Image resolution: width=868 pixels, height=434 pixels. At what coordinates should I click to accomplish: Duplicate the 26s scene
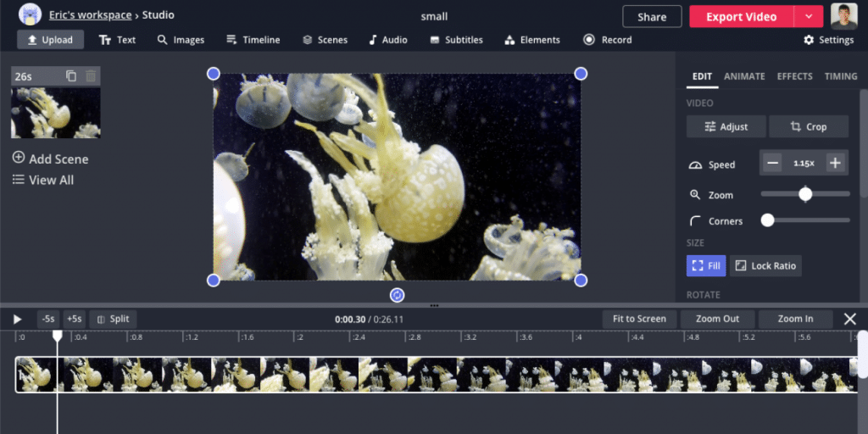(71, 75)
